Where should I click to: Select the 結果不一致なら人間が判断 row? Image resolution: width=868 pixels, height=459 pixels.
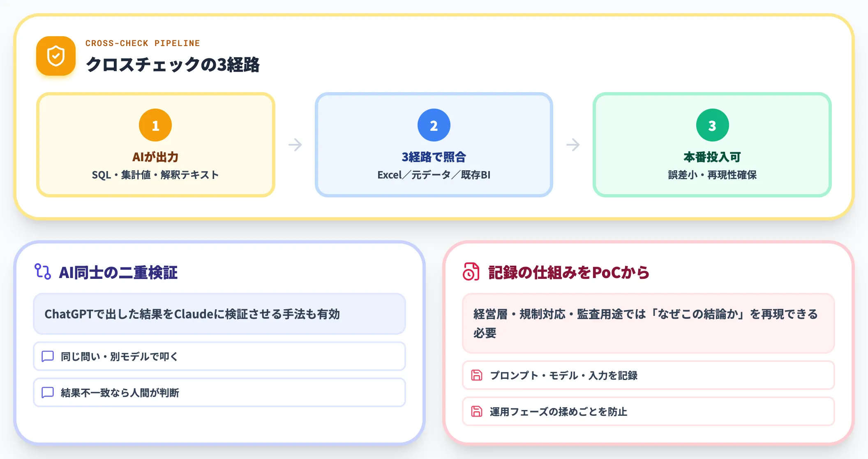pyautogui.click(x=219, y=392)
